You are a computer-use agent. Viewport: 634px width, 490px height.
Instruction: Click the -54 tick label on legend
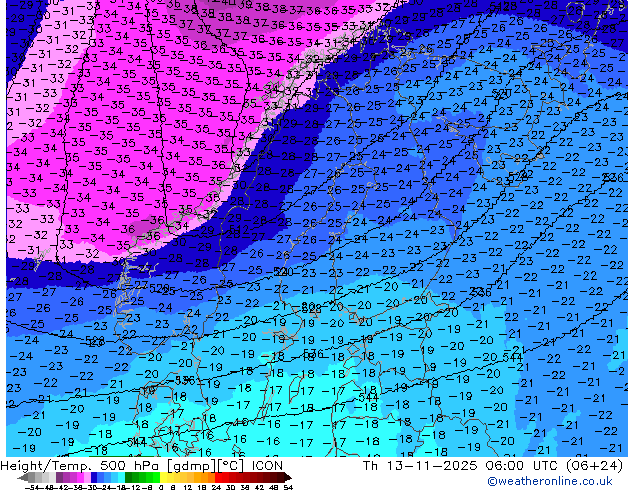(32, 487)
